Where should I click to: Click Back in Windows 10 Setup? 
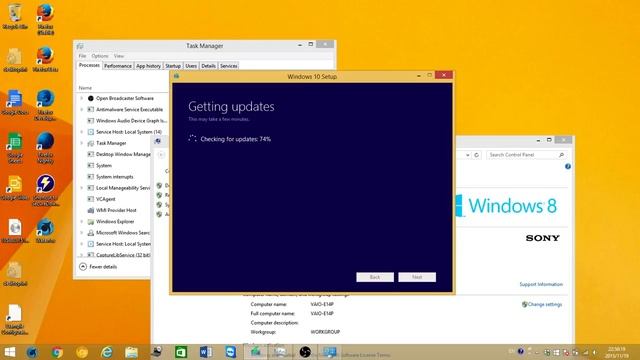pos(375,277)
